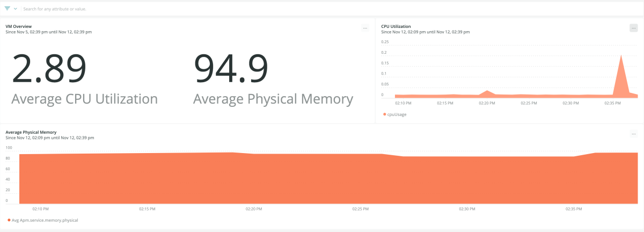
Task: Click the small CPU bump at 02:20 PM
Action: 487,91
